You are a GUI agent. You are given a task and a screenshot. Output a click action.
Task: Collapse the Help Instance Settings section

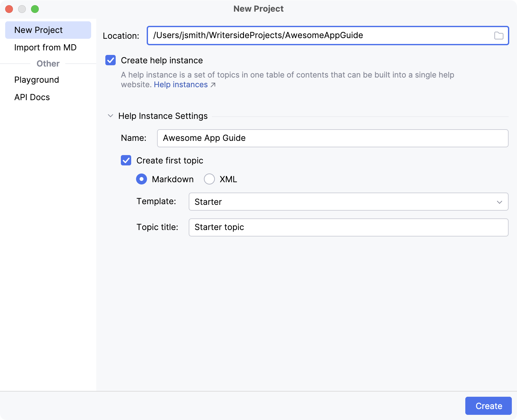coord(111,116)
